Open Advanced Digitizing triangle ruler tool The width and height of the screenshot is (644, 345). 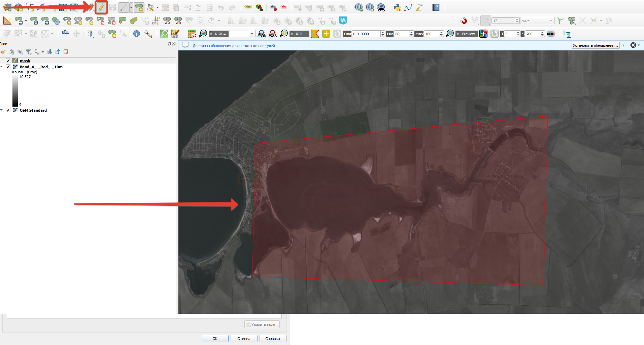point(7,21)
